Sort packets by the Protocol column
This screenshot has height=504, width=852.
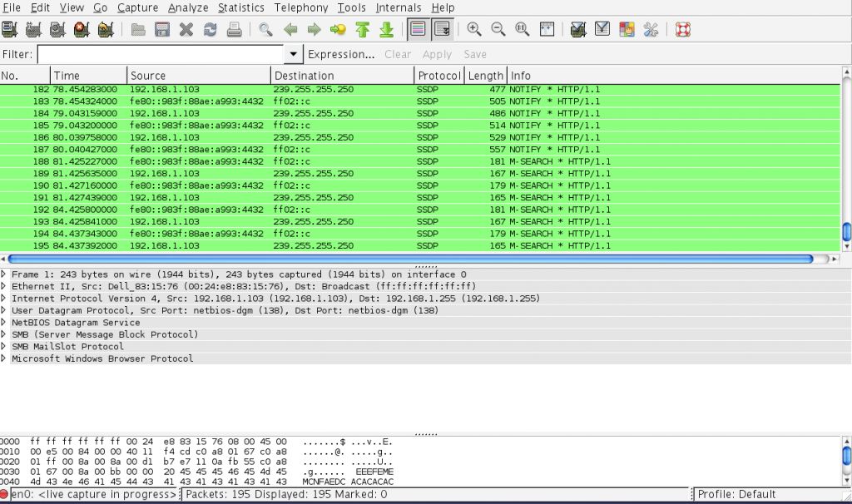439,76
